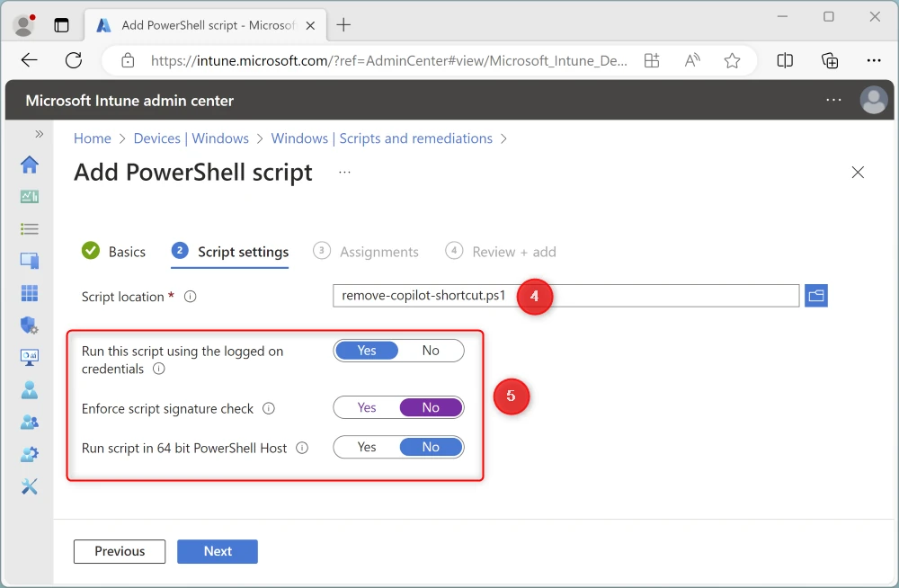Click the browser address bar URL
Screen dimensions: 899x588
pyautogui.click(x=388, y=60)
